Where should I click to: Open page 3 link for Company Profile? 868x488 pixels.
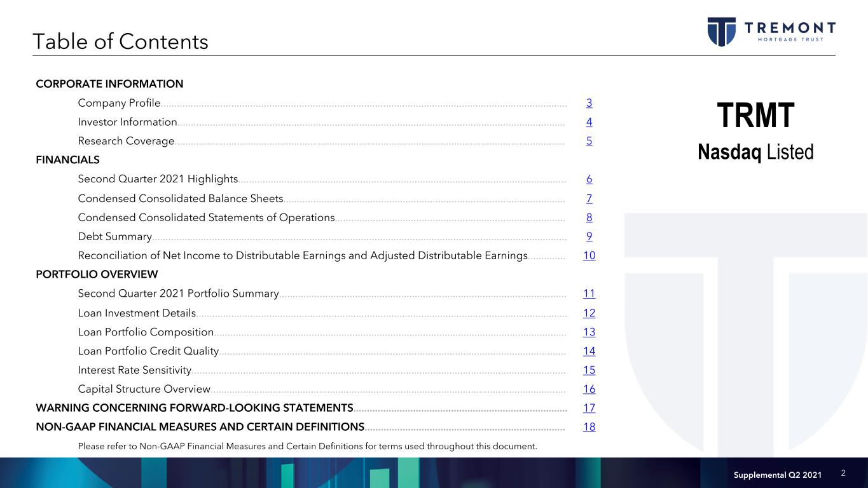(x=589, y=103)
